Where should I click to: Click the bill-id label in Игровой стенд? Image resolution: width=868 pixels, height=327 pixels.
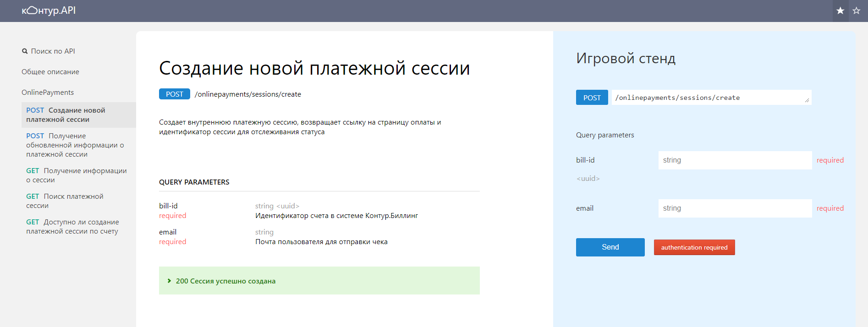tap(585, 160)
